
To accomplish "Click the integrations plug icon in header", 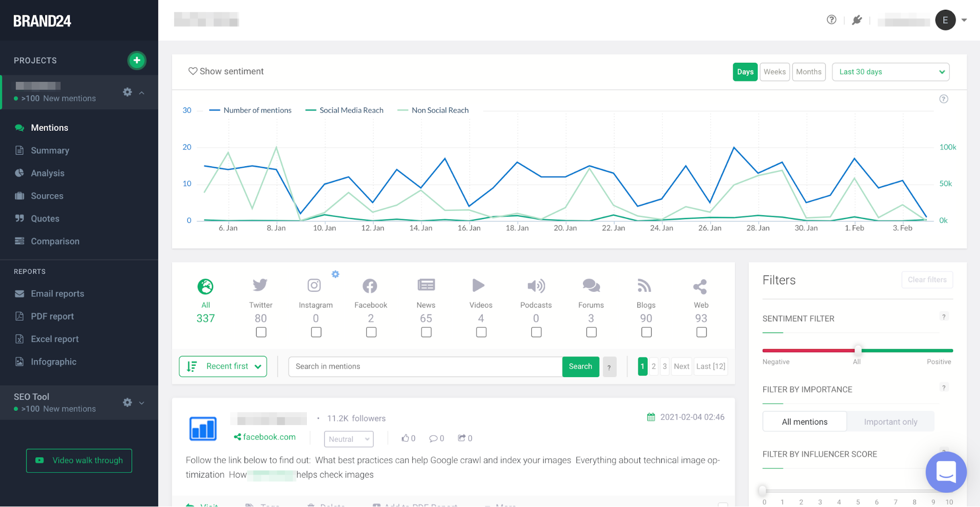I will pos(856,20).
